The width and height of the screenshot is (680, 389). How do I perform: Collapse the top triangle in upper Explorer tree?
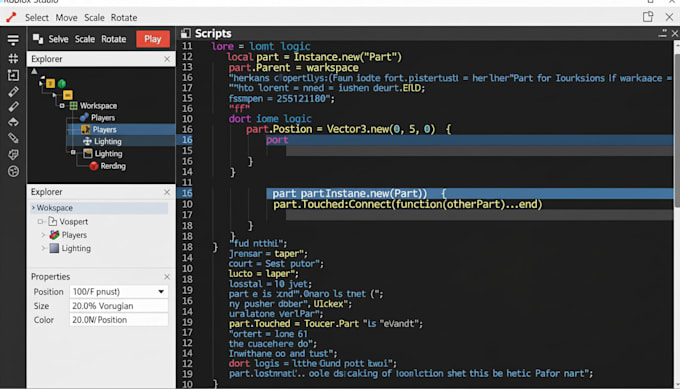[34, 72]
